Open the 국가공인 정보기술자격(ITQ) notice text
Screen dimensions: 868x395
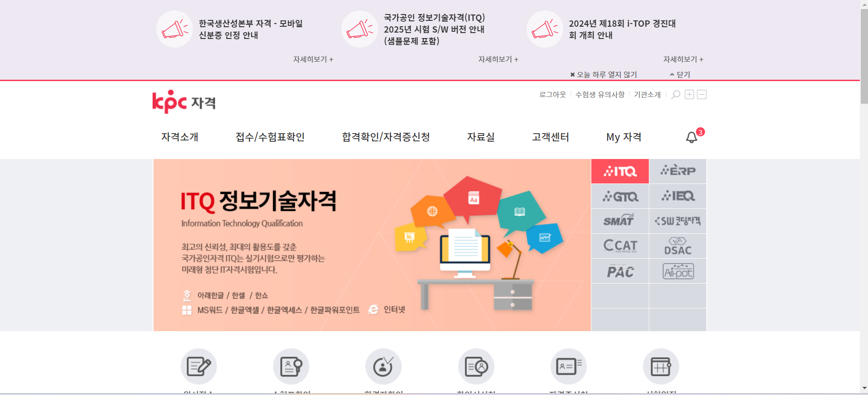click(x=434, y=29)
